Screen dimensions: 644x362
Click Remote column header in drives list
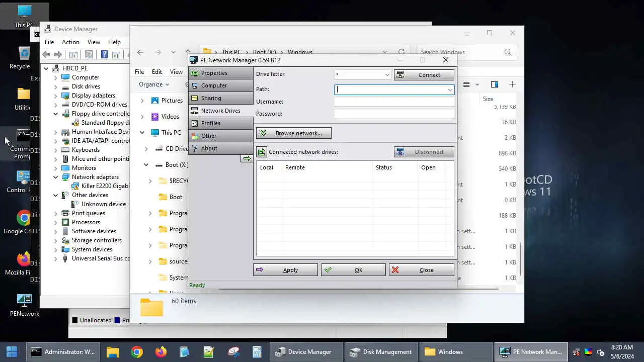[328, 167]
